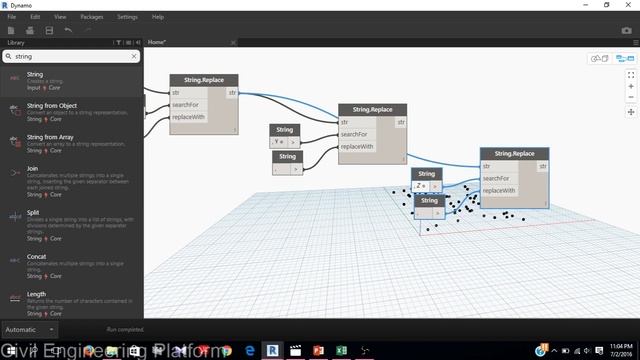Select the Join node search result
The height and width of the screenshot is (360, 640).
pyautogui.click(x=71, y=181)
